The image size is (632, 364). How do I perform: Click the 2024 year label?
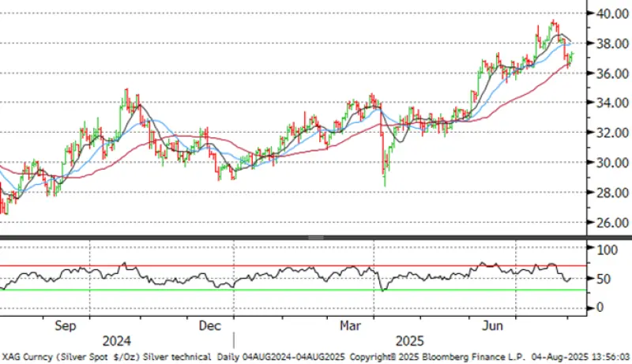pos(116,341)
